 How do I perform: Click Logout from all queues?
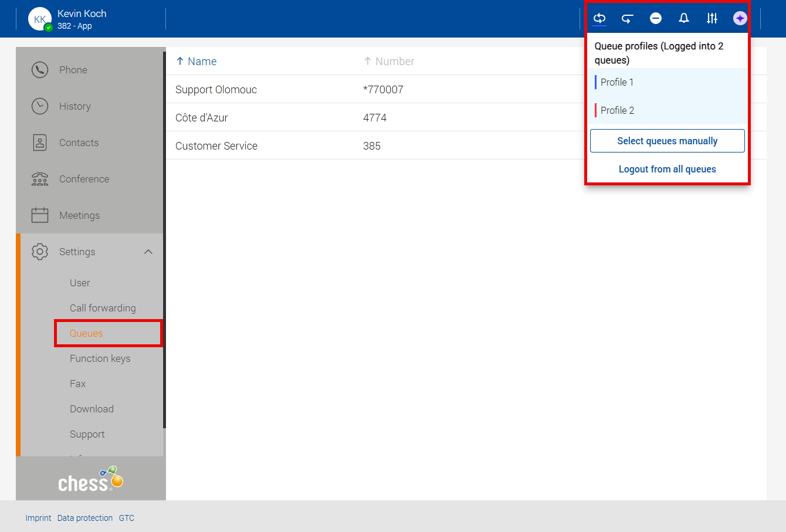click(668, 169)
